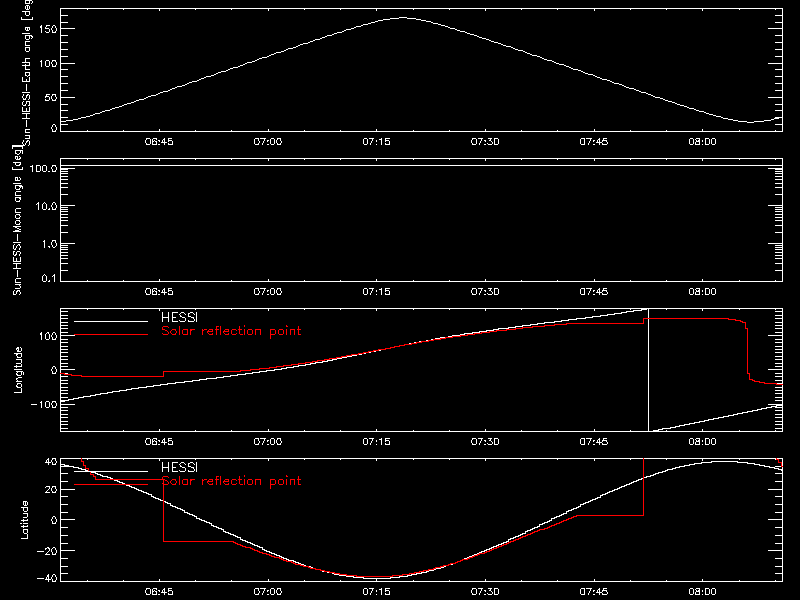Click the Latitude y-axis label
The height and width of the screenshot is (600, 800).
click(x=24, y=520)
